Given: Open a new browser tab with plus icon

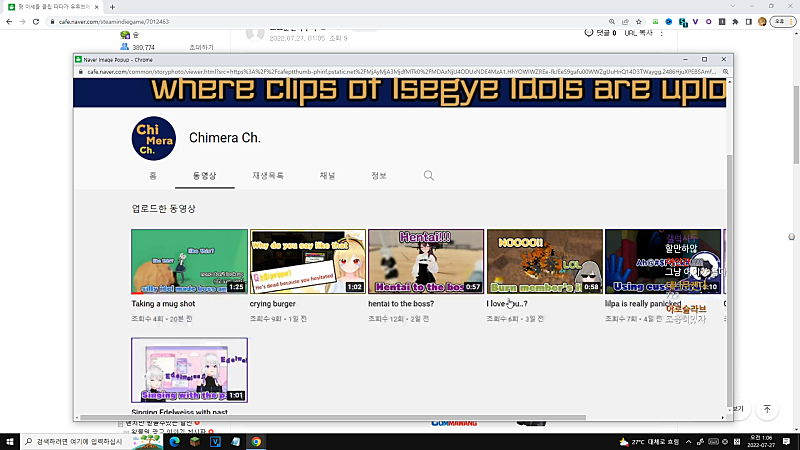Looking at the screenshot, I should pos(112,7).
